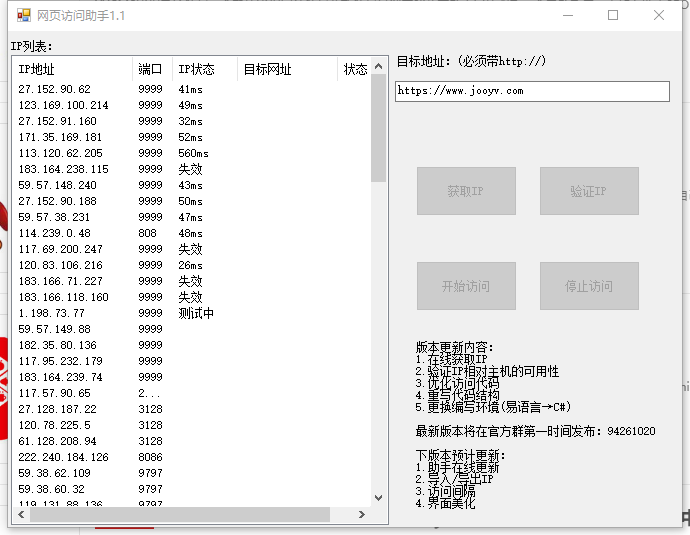690x535 pixels.
Task: Click the 版本更新内容 heading text
Action: (454, 347)
